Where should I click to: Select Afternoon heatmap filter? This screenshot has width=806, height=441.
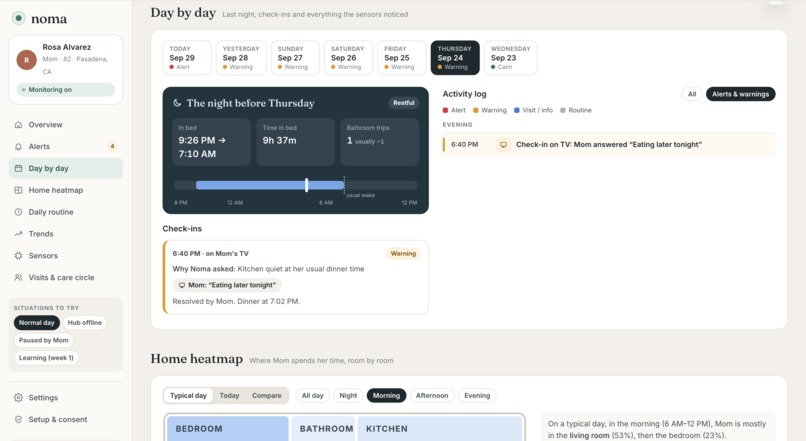pos(432,396)
